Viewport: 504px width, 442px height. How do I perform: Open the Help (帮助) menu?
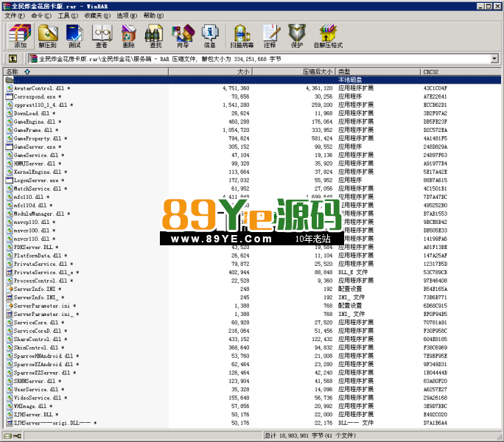[x=153, y=15]
